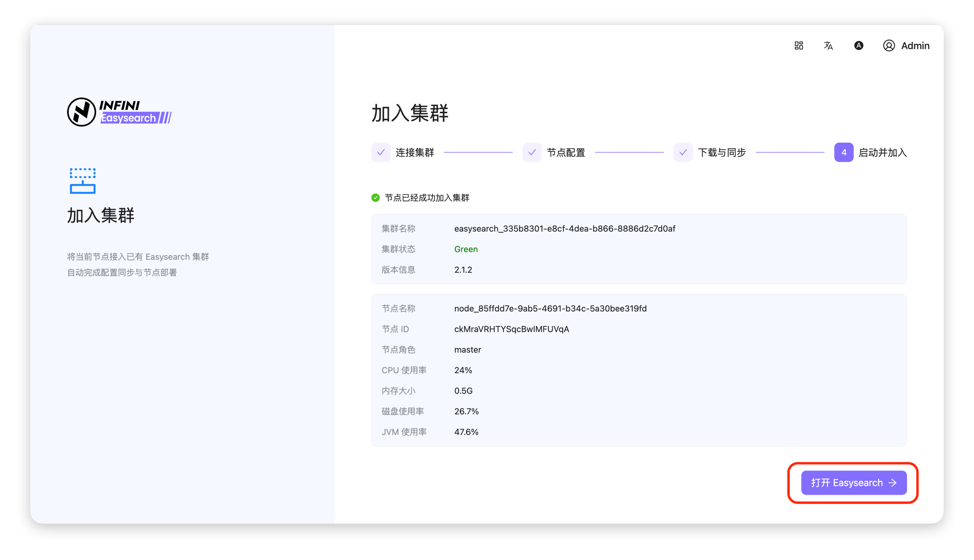The image size is (974, 560).
Task: Open the language translation switcher icon
Action: 828,46
